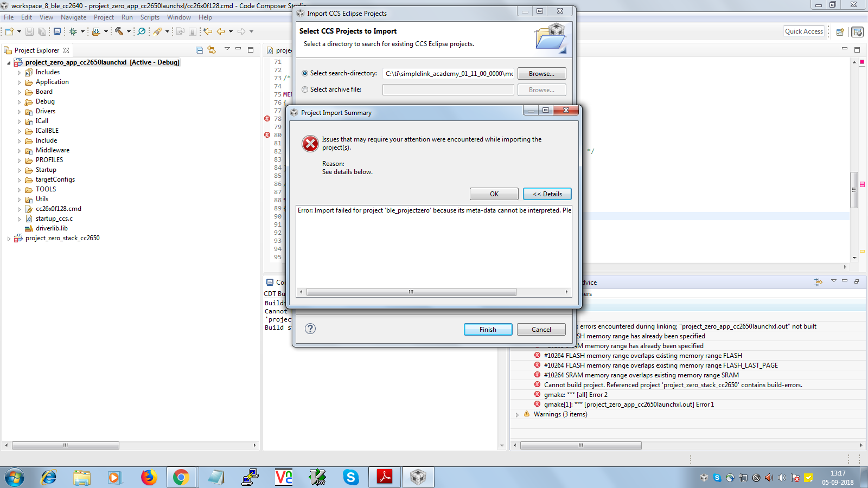
Task: Open Adobe Reader from the taskbar
Action: 385,477
